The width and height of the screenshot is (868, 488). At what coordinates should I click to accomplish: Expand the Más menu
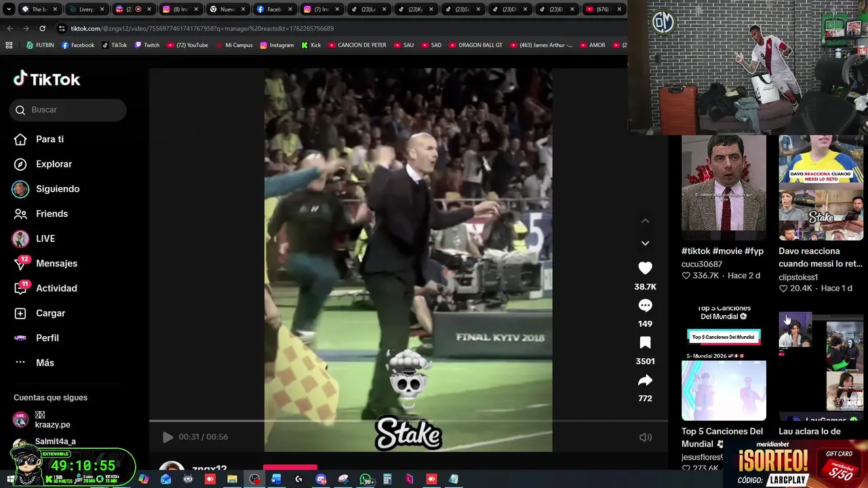tap(34, 363)
